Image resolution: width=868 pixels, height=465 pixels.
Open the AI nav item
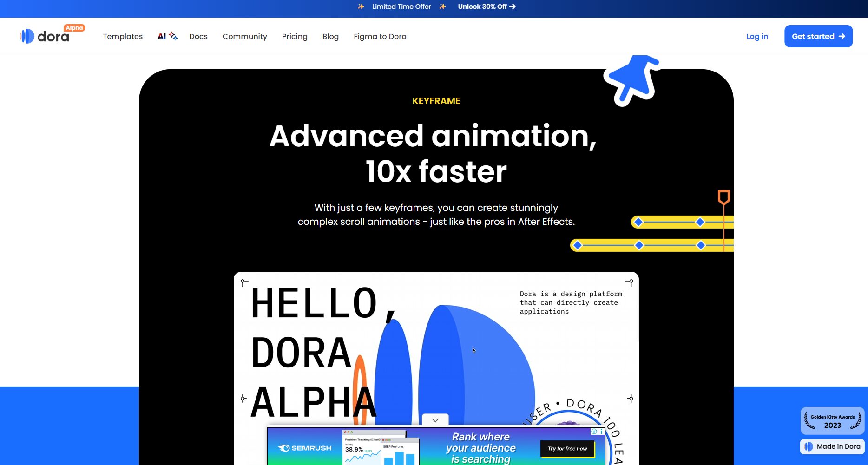(x=167, y=36)
